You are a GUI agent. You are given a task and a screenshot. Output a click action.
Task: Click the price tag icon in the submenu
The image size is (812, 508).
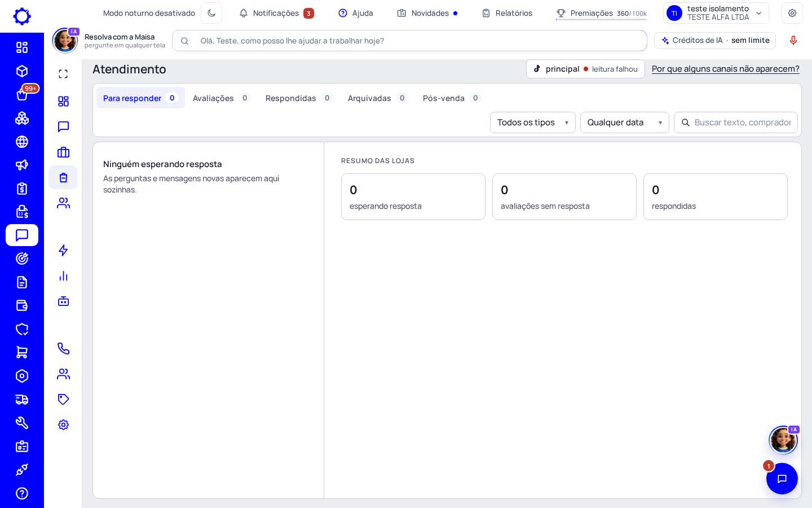[x=63, y=399]
